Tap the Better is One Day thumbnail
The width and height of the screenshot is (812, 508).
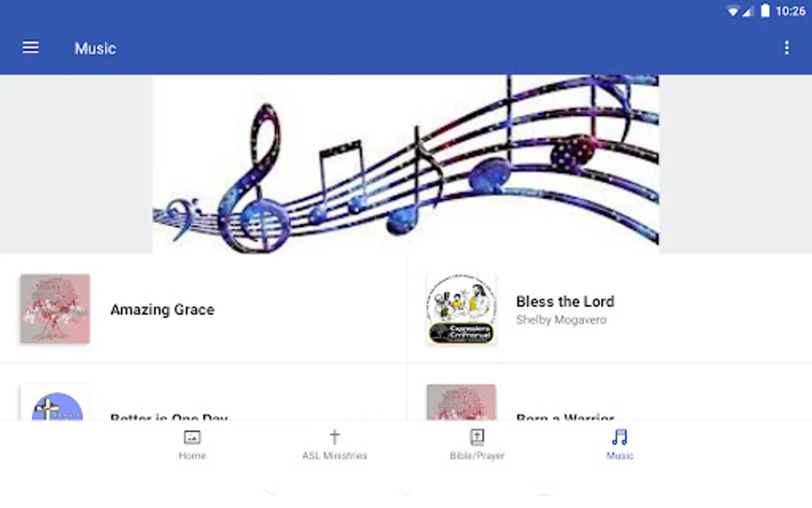click(55, 402)
